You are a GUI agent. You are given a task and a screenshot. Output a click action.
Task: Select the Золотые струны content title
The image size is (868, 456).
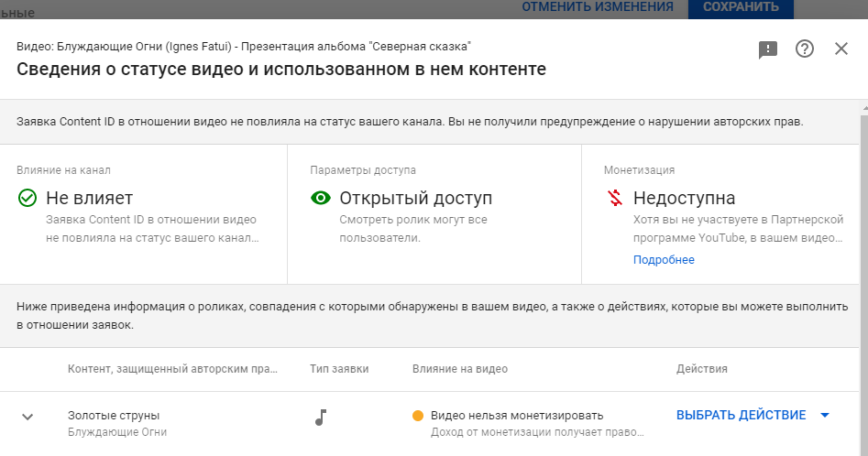(114, 415)
